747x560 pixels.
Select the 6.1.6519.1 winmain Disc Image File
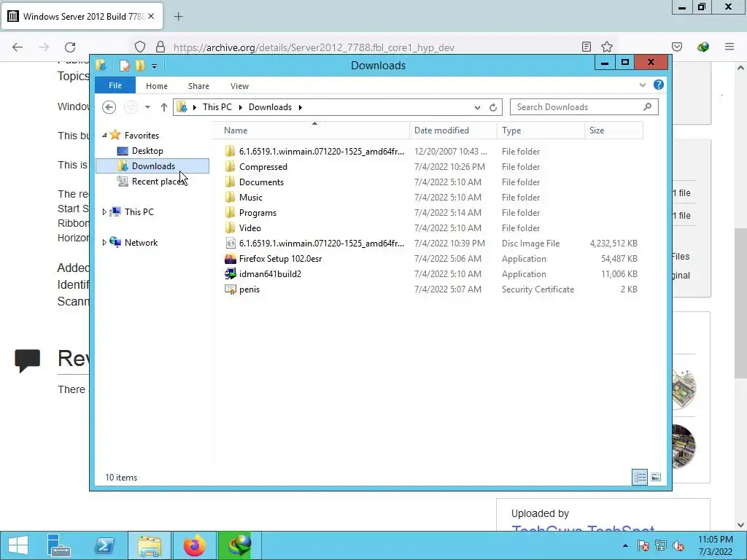point(321,244)
